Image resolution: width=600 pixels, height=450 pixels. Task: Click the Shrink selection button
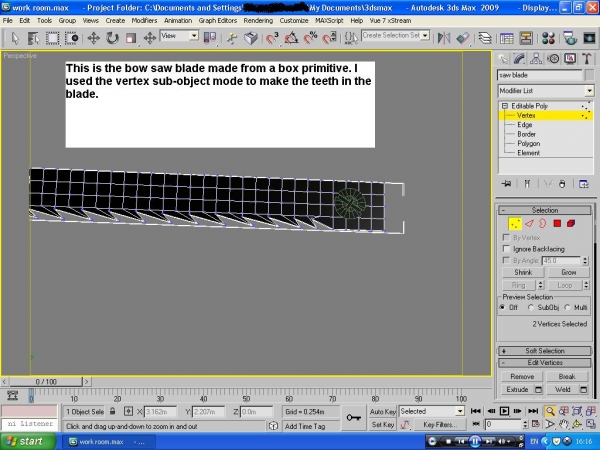[x=523, y=272]
